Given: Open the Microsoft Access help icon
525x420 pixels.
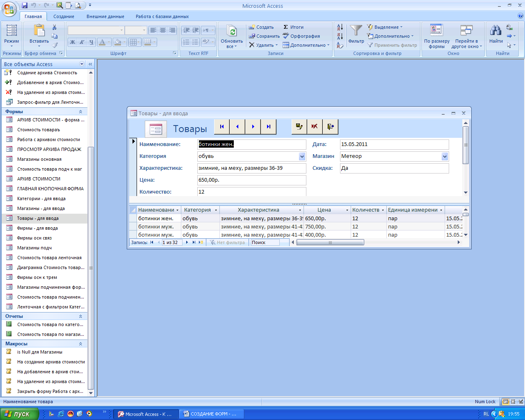Looking at the screenshot, I should [520, 16].
